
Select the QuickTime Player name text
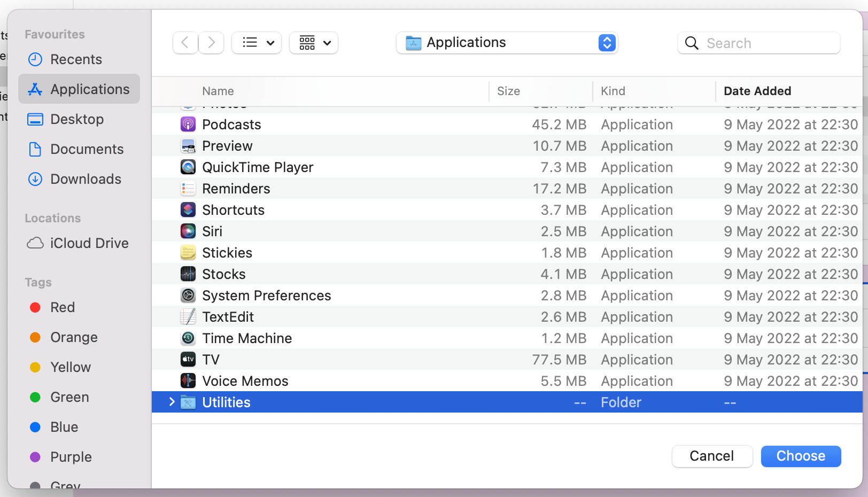[258, 167]
